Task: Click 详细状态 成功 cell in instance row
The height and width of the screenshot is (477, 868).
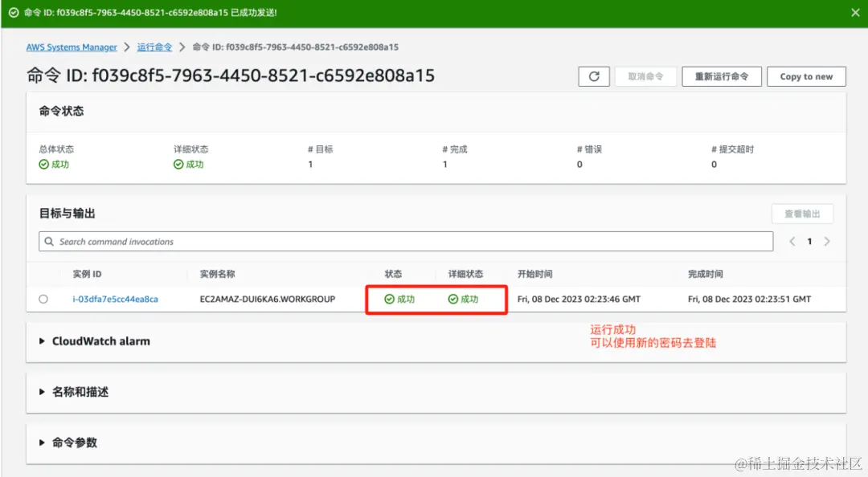Action: [464, 299]
